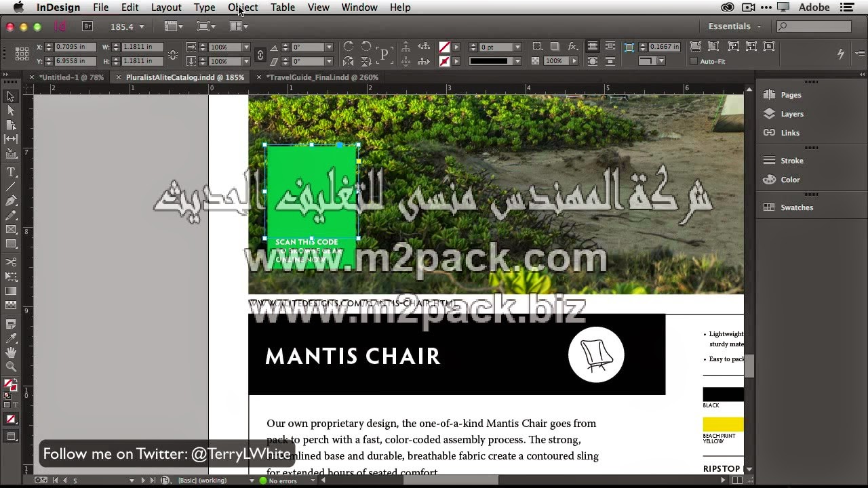Image resolution: width=868 pixels, height=488 pixels.
Task: Open the Arrange Documents dropdown
Action: click(x=239, y=26)
